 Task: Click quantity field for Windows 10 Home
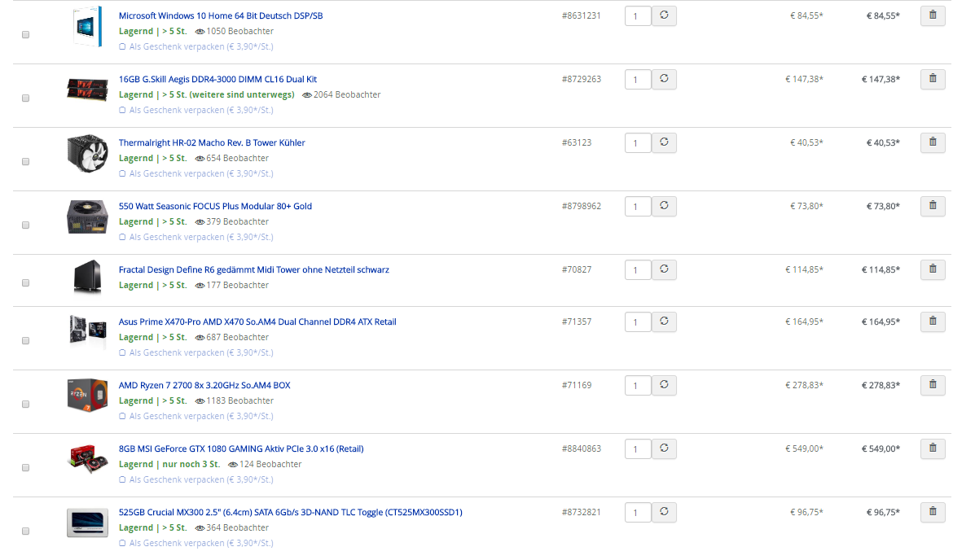(x=637, y=16)
